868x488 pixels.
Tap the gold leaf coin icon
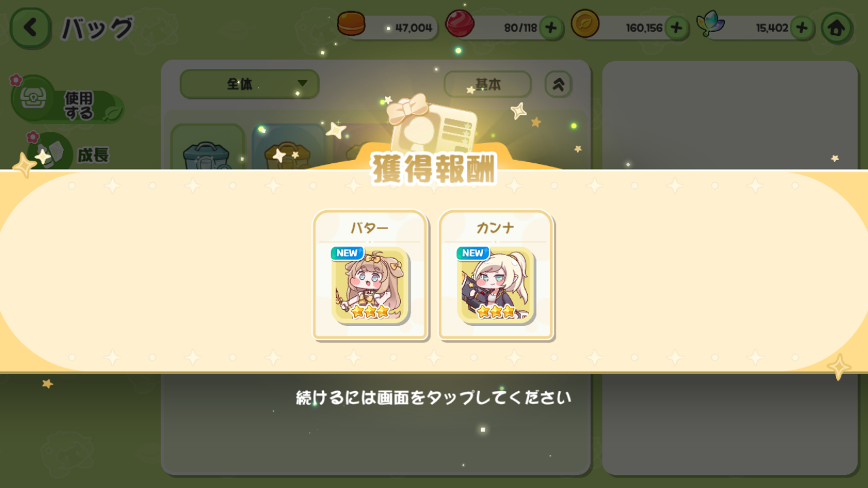click(585, 25)
